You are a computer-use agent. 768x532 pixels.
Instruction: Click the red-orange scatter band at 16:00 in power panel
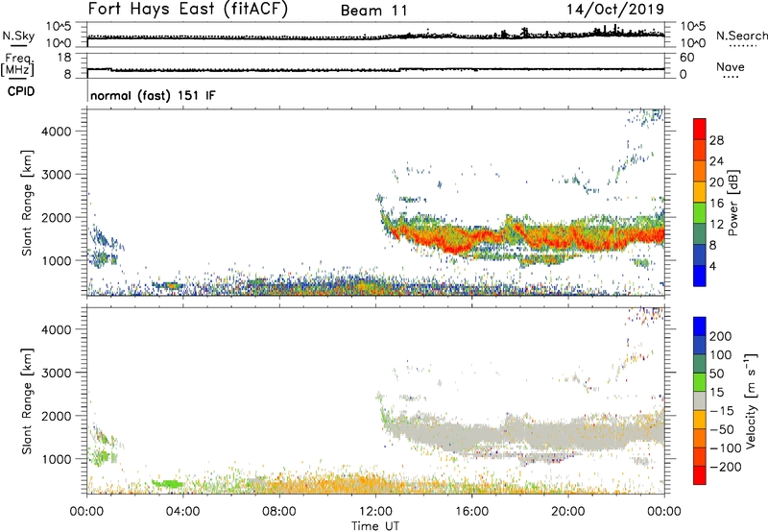(x=471, y=239)
